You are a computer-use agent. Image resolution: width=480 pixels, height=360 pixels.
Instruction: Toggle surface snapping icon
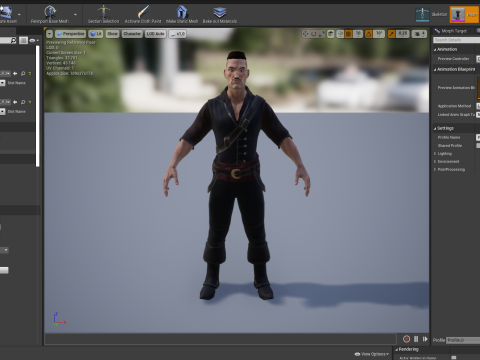[340, 34]
